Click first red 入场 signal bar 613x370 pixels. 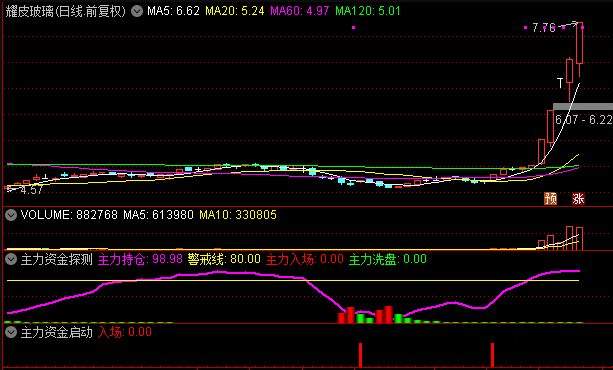click(360, 355)
